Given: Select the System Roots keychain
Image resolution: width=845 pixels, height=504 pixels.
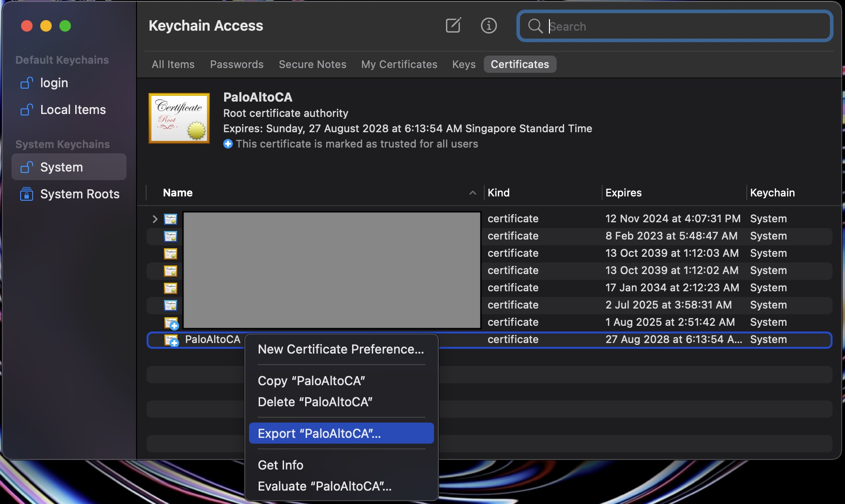Looking at the screenshot, I should point(80,194).
